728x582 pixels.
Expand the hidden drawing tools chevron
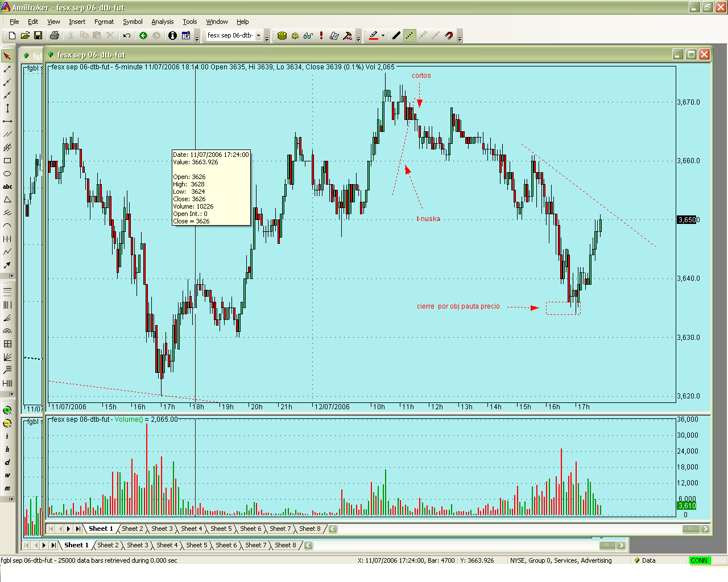[x=11, y=276]
